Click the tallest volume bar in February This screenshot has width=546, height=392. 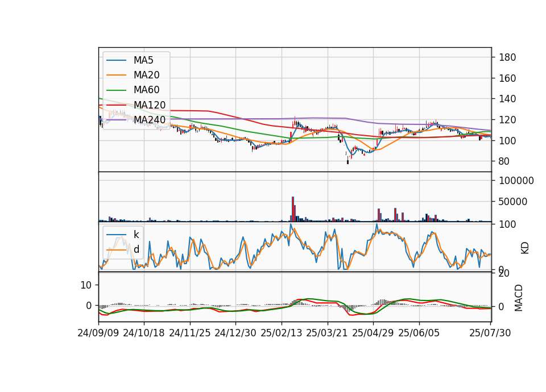pyautogui.click(x=293, y=209)
